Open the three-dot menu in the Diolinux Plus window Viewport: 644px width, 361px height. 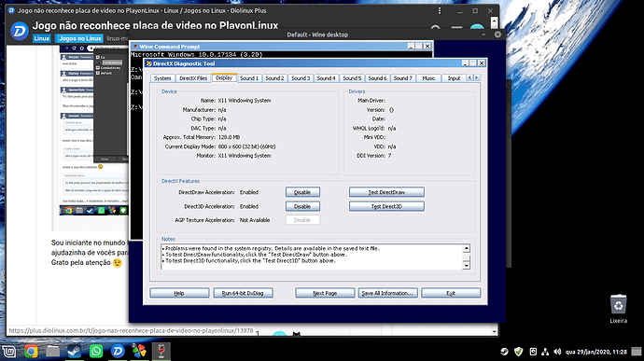coord(440,10)
